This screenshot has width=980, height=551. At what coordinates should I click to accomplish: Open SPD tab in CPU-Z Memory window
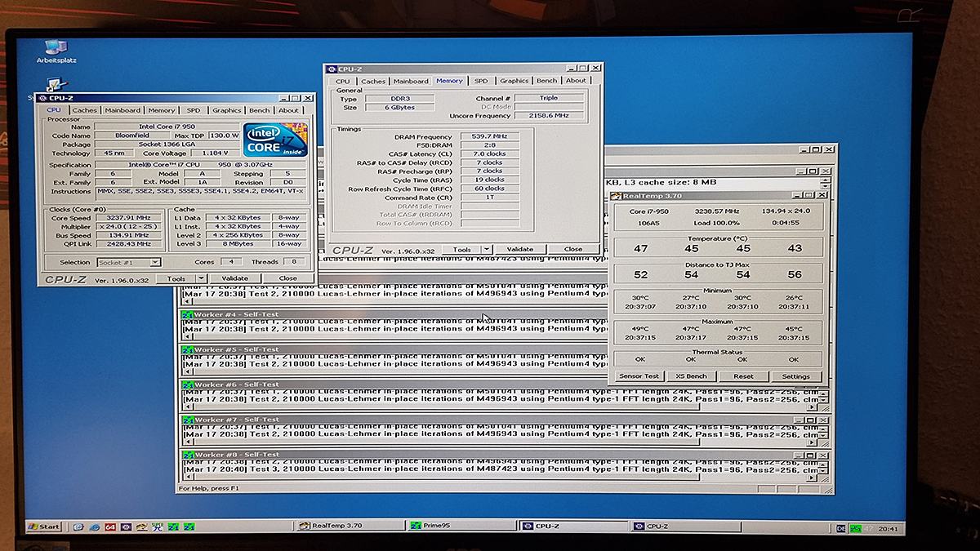point(481,81)
